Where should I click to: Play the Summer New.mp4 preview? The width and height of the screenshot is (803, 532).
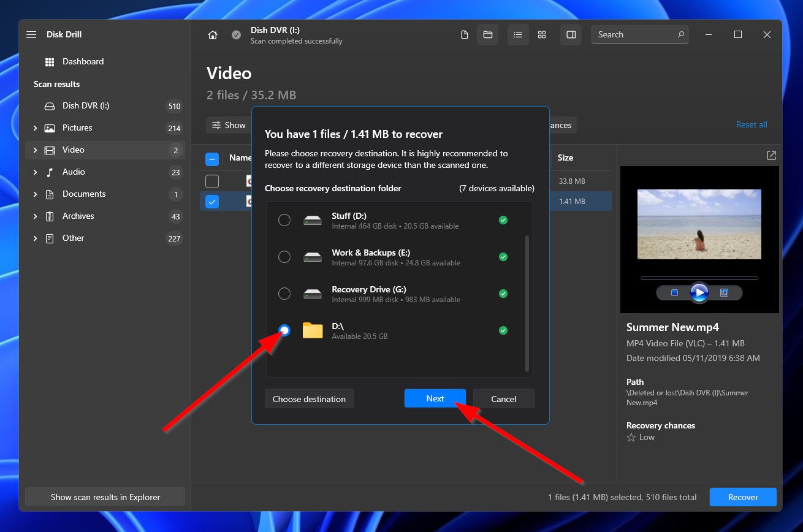pyautogui.click(x=699, y=293)
